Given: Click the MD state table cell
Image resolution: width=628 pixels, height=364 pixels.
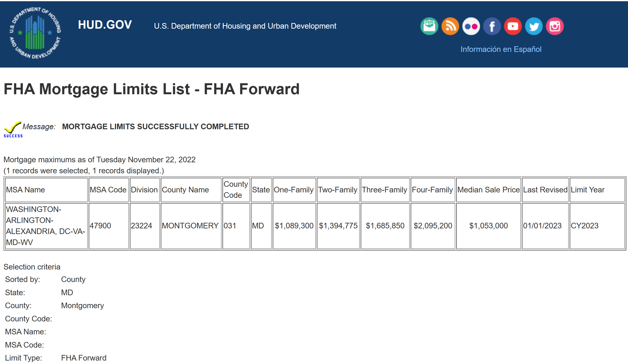Looking at the screenshot, I should [x=261, y=226].
